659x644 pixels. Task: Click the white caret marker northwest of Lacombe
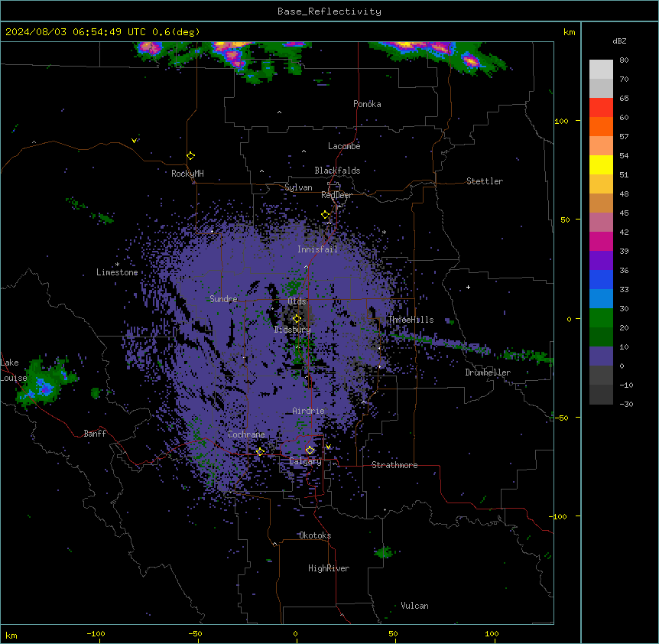[304, 151]
